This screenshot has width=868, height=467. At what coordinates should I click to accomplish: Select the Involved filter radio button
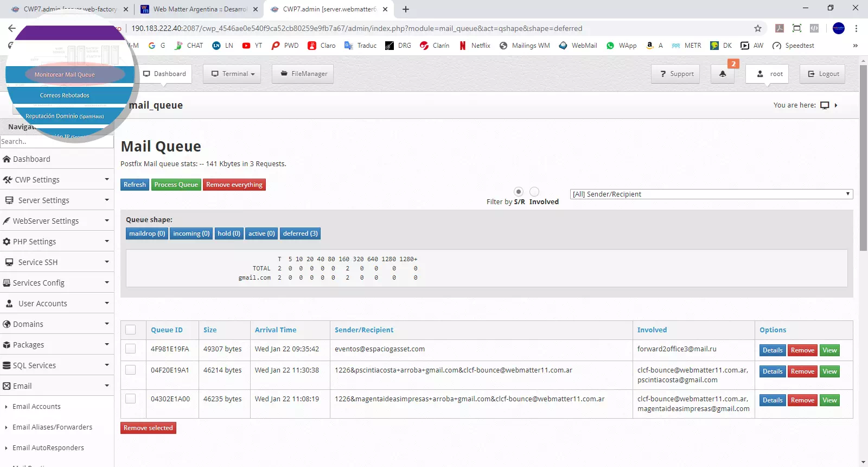coord(534,192)
